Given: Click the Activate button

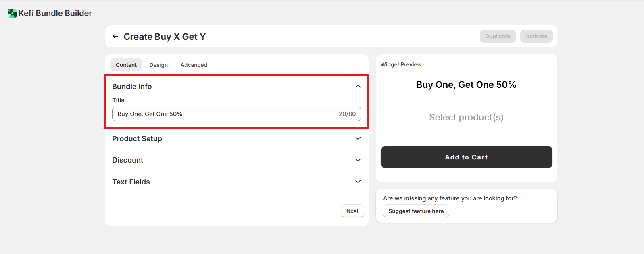Looking at the screenshot, I should point(536,36).
